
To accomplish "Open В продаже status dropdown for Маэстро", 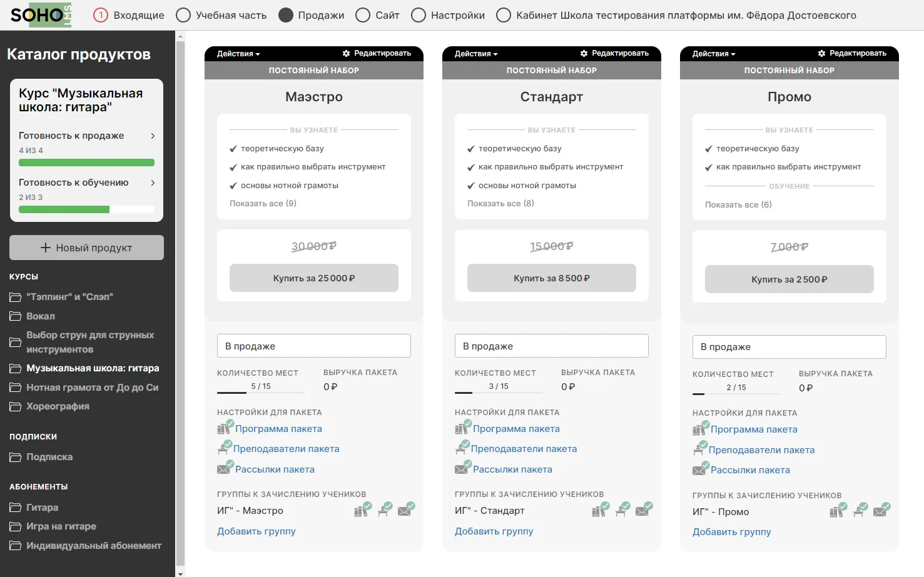I will [314, 346].
